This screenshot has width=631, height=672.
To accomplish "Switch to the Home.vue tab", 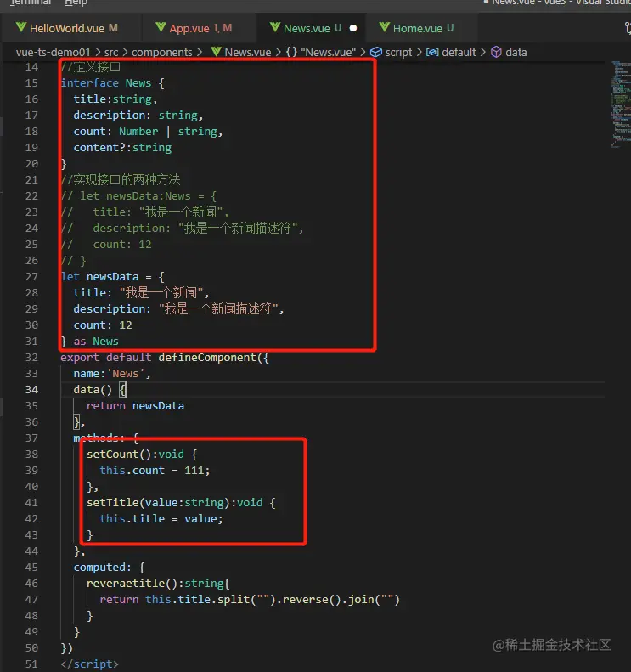I will pyautogui.click(x=422, y=28).
